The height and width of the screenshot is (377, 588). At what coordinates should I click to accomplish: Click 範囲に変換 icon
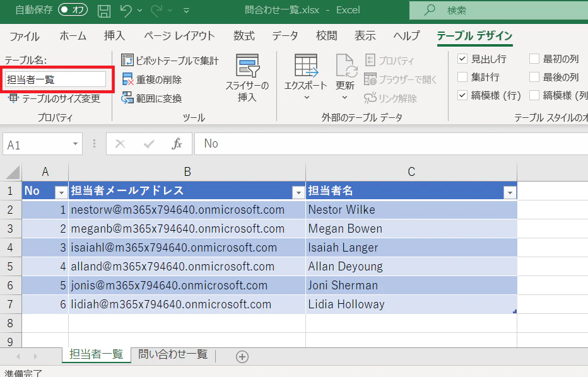click(x=127, y=98)
